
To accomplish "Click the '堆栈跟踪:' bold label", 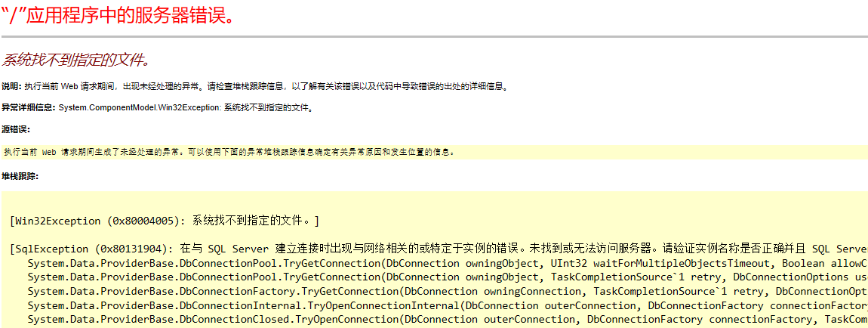I will pyautogui.click(x=20, y=177).
